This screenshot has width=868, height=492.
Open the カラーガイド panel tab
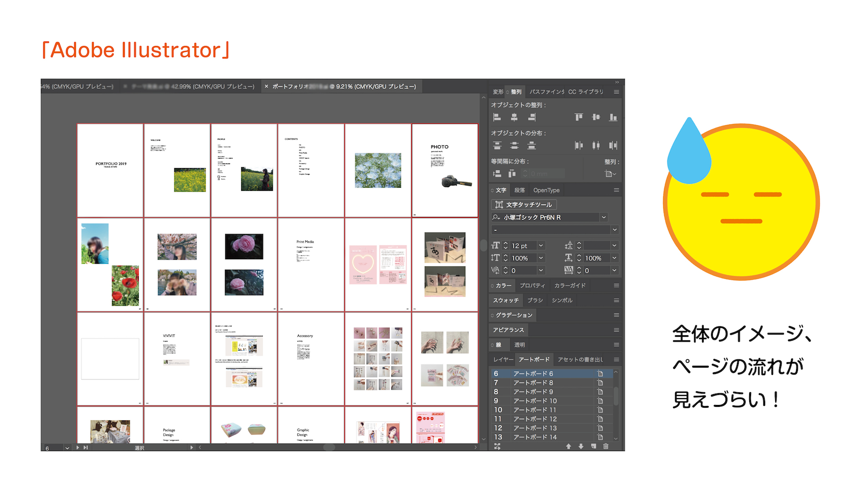click(x=570, y=286)
